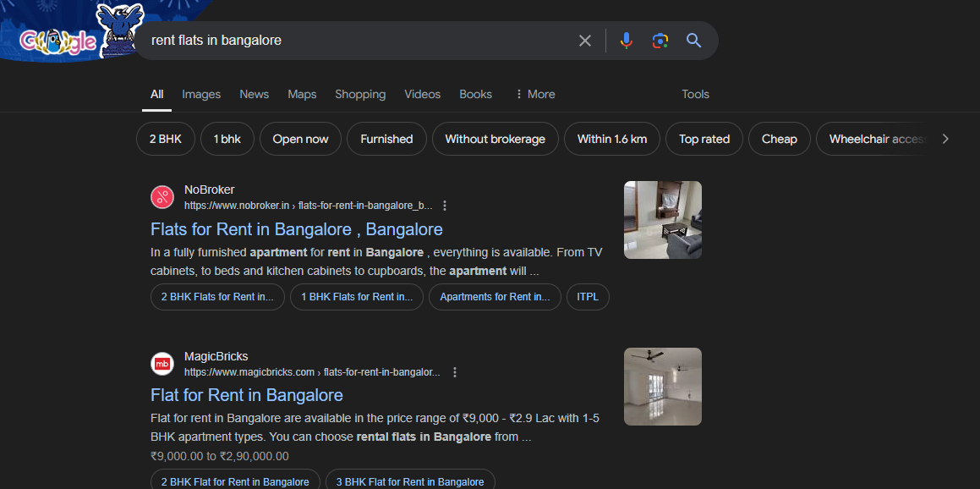The width and height of the screenshot is (980, 489).
Task: Click the price range '₹9,000.00 to ₹2,90,000.00'
Action: click(x=219, y=457)
